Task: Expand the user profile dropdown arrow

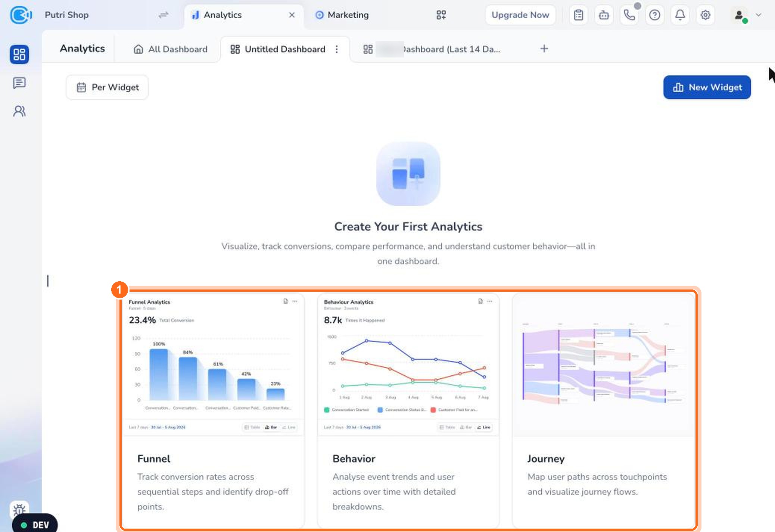Action: click(x=759, y=15)
